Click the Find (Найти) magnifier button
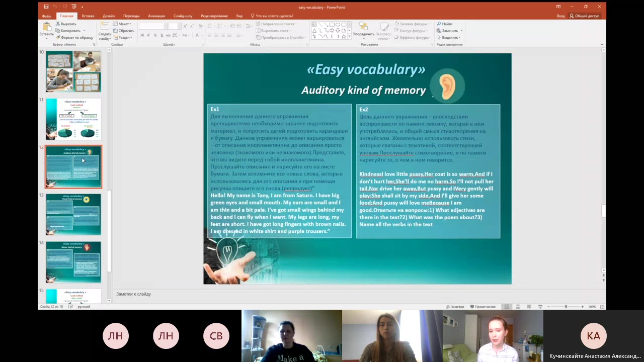 (445, 24)
